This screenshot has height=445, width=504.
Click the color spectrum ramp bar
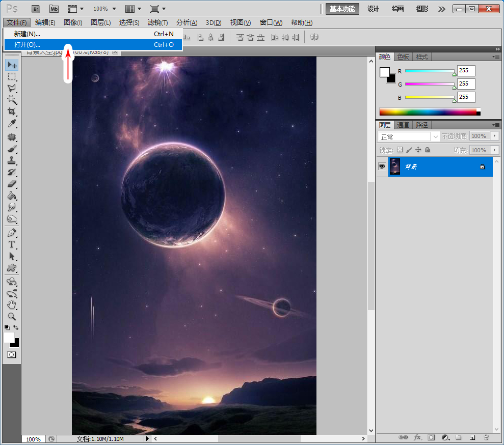tap(428, 112)
